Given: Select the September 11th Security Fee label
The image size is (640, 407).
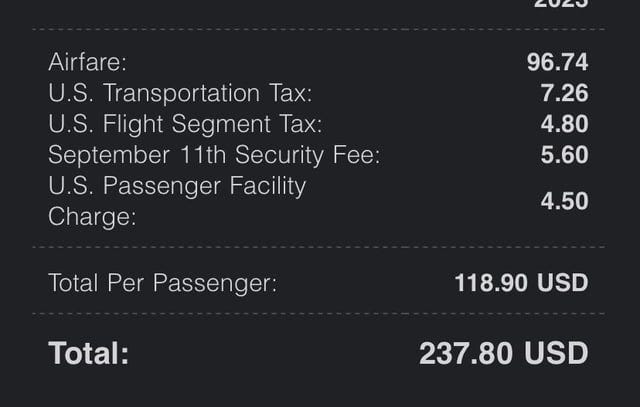Looking at the screenshot, I should pos(214,155).
